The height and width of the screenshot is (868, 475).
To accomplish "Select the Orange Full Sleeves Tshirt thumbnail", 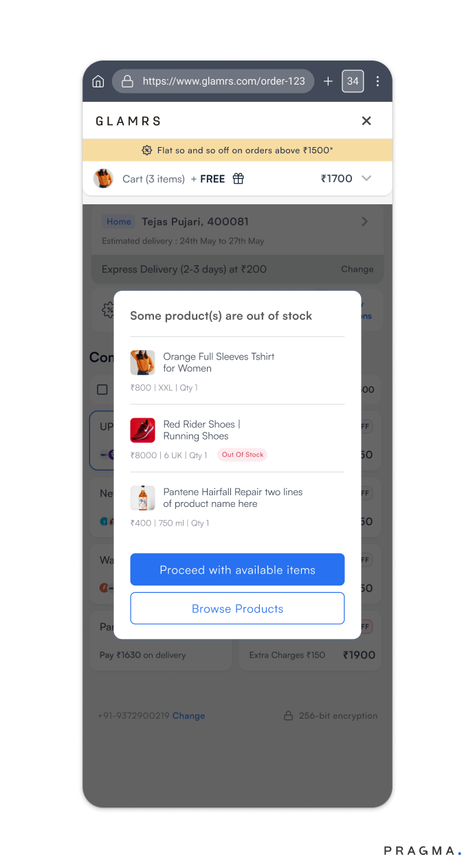I will (142, 362).
